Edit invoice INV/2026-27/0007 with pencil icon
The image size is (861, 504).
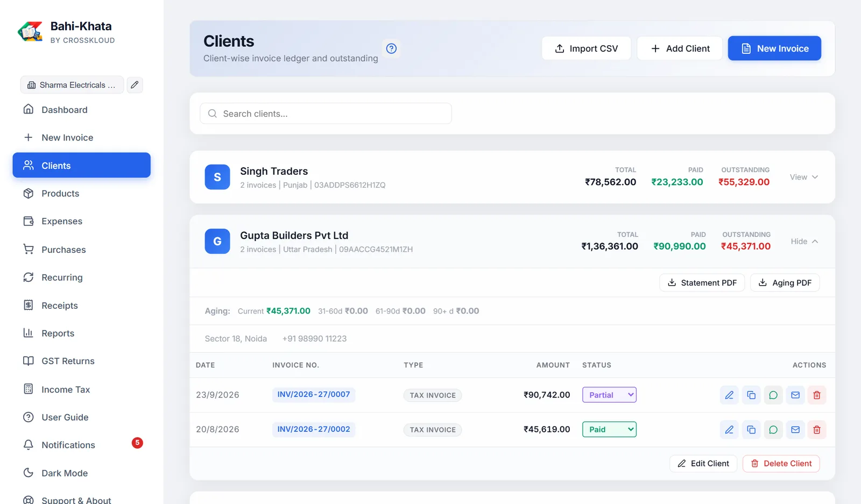(729, 395)
